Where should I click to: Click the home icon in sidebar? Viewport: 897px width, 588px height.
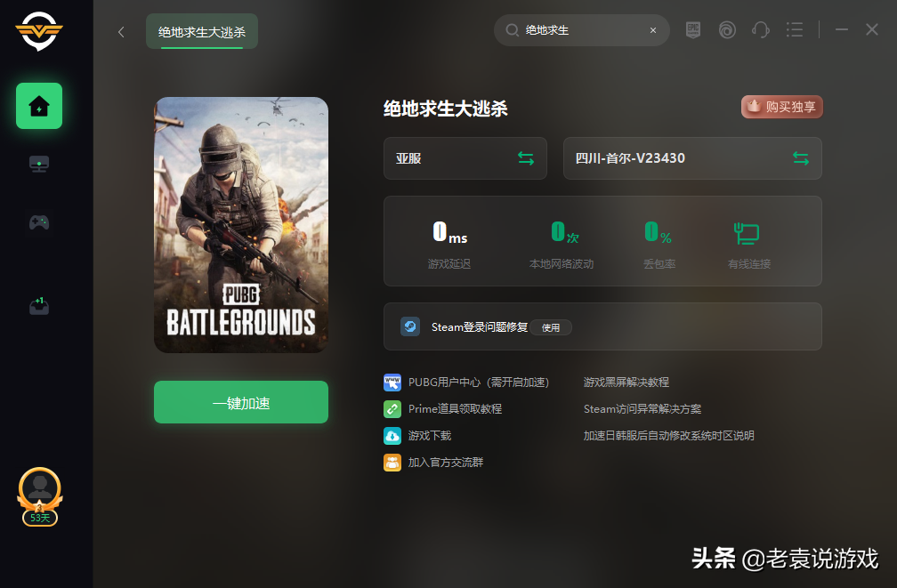coord(39,106)
